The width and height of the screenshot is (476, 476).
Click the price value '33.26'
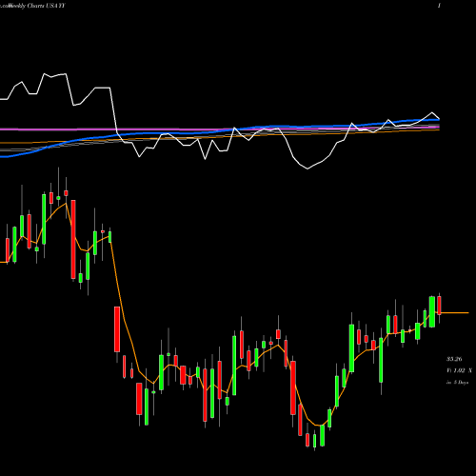(454, 359)
